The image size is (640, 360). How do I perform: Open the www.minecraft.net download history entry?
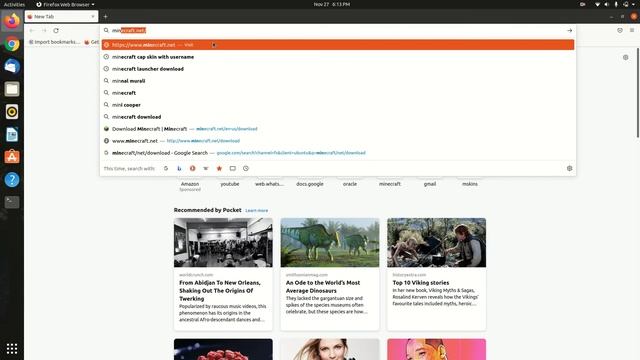(x=338, y=141)
